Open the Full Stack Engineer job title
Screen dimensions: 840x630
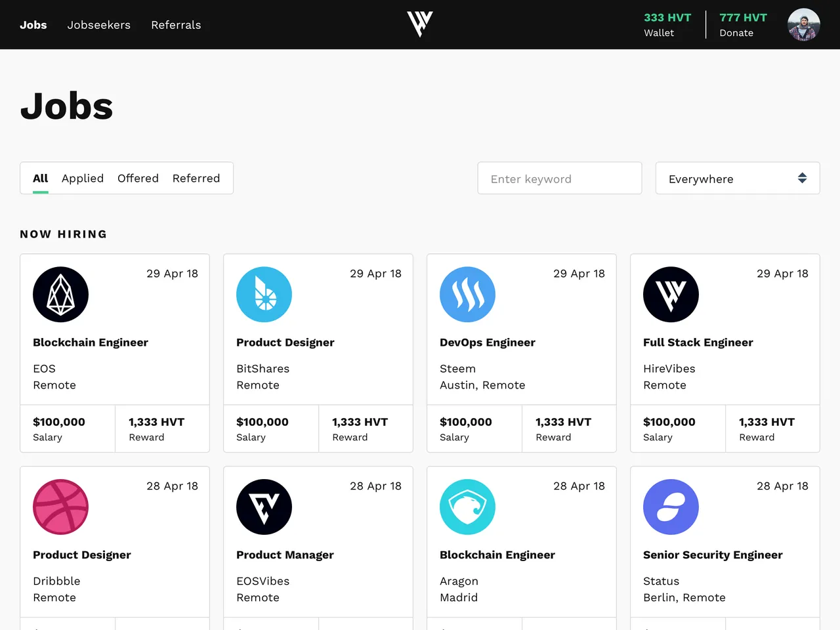point(698,343)
